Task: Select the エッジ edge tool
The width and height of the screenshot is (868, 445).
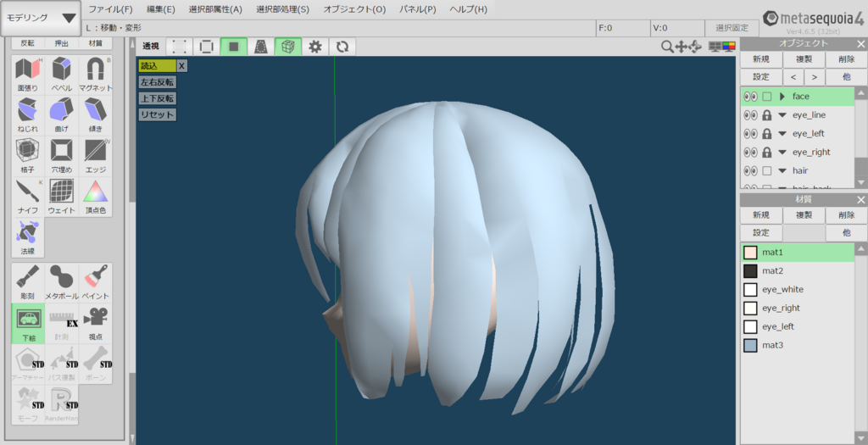Action: pos(95,156)
